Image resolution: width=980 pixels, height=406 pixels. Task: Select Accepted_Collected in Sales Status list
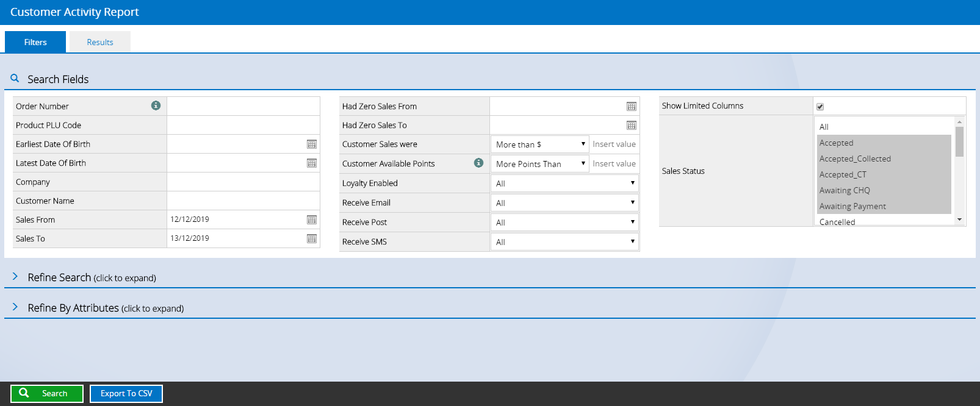point(884,158)
